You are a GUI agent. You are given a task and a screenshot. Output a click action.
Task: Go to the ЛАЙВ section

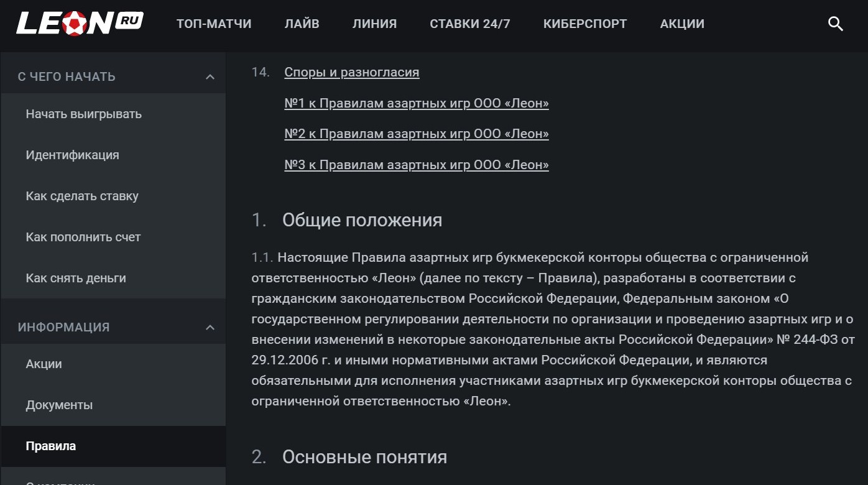tap(302, 24)
